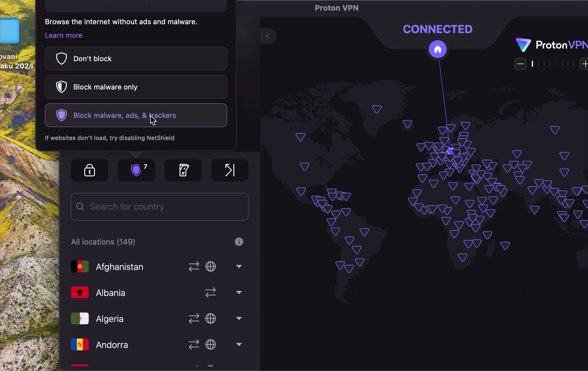Open the NetShield shield button
The height and width of the screenshot is (371, 588).
136,170
